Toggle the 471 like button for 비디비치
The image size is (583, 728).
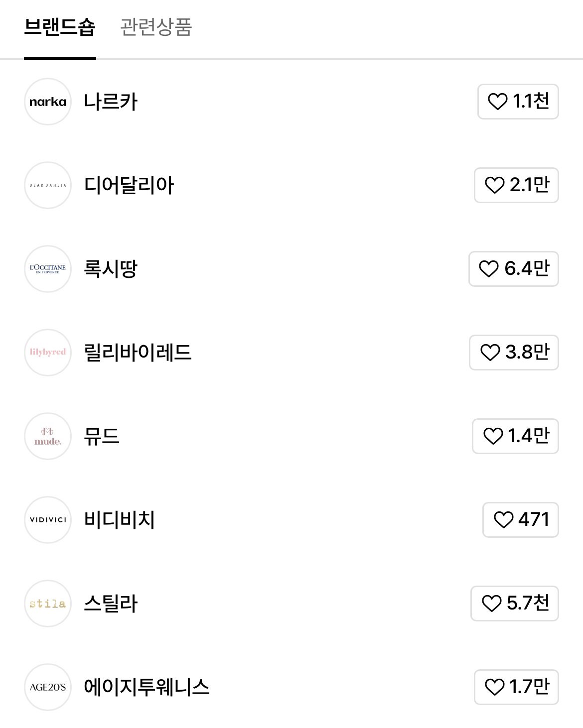[520, 520]
